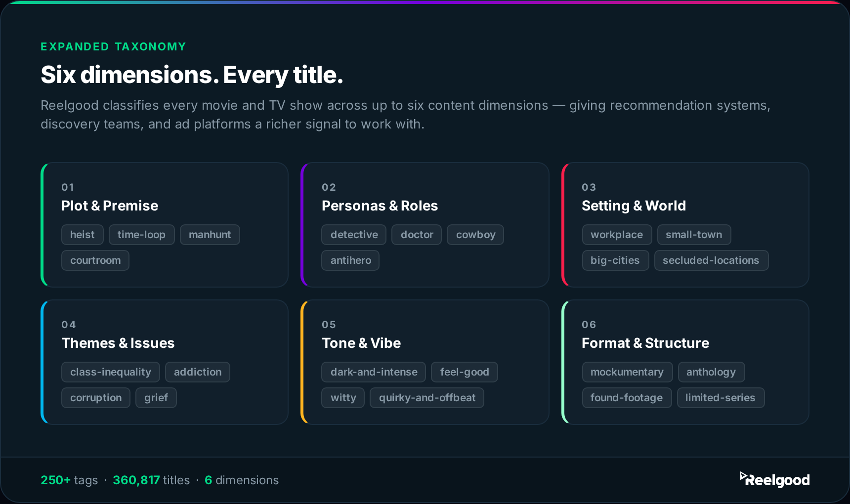Viewport: 850px width, 504px height.
Task: Choose the quirky-and-offbeat tag
Action: click(x=427, y=398)
